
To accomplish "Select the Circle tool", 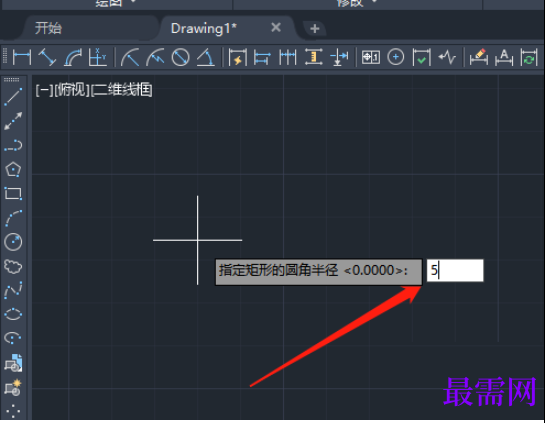I will click(x=13, y=242).
